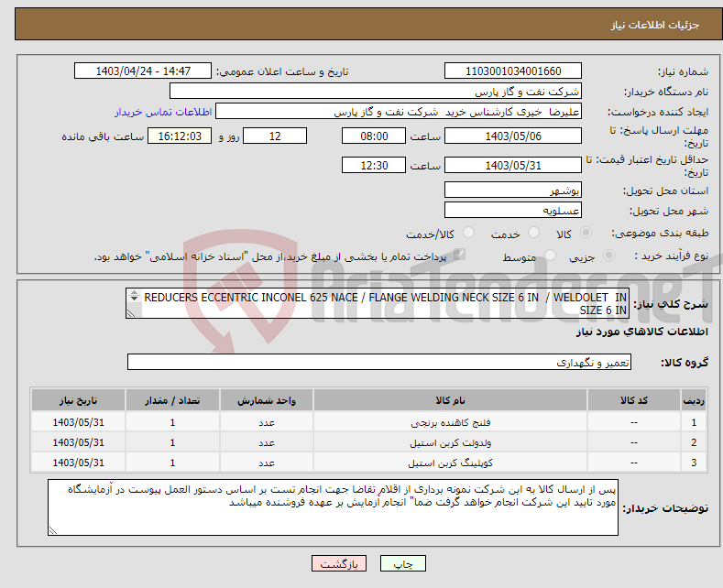This screenshot has height=588, width=723.
Task: Click the response deadline time 08:00
Action: [x=374, y=136]
